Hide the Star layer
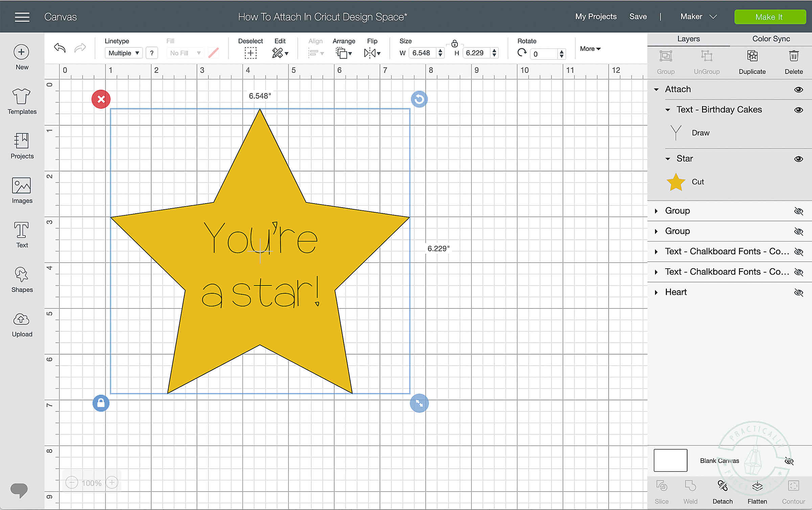This screenshot has width=812, height=510. 798,158
